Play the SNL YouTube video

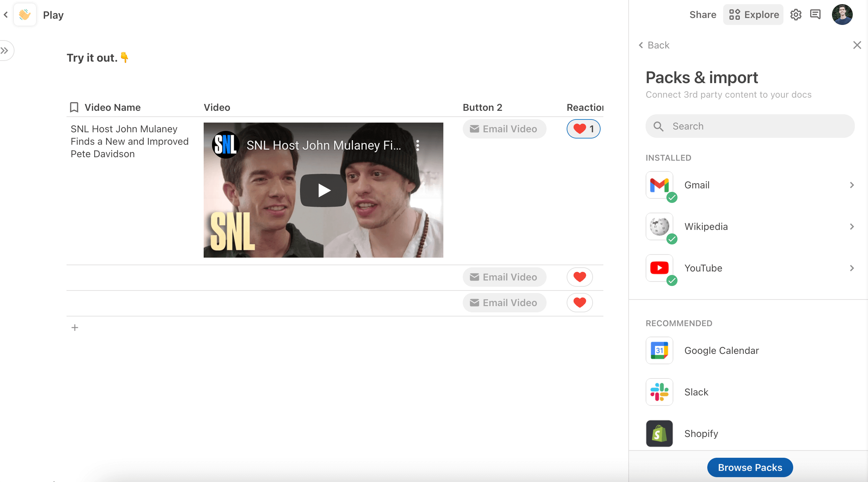tap(324, 190)
